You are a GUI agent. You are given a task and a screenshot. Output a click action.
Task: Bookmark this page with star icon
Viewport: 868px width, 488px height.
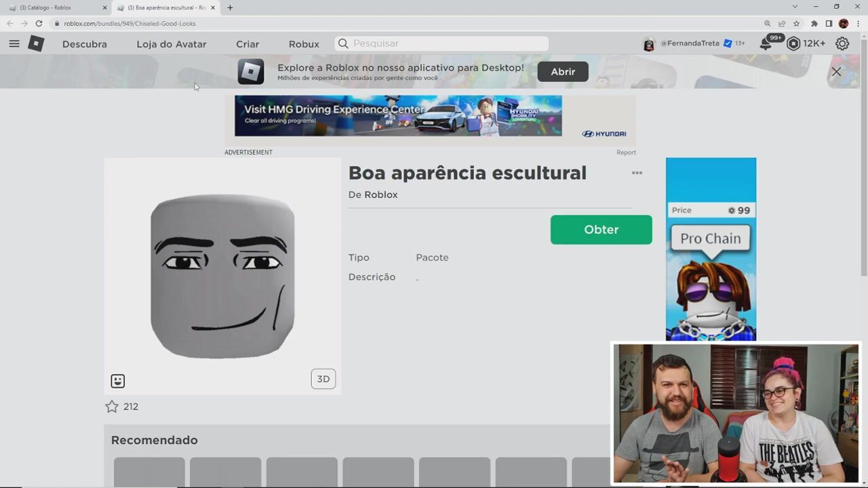[797, 23]
